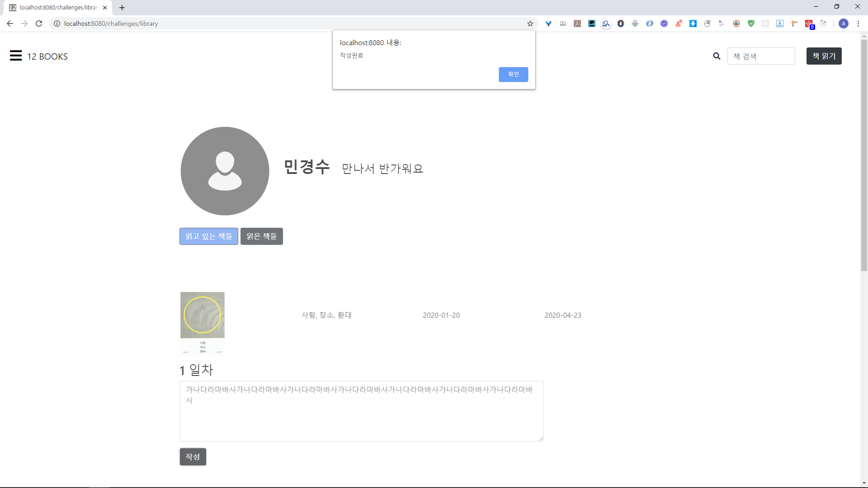Image resolution: width=868 pixels, height=488 pixels.
Task: Click the magnifying glass search icon
Action: (717, 56)
